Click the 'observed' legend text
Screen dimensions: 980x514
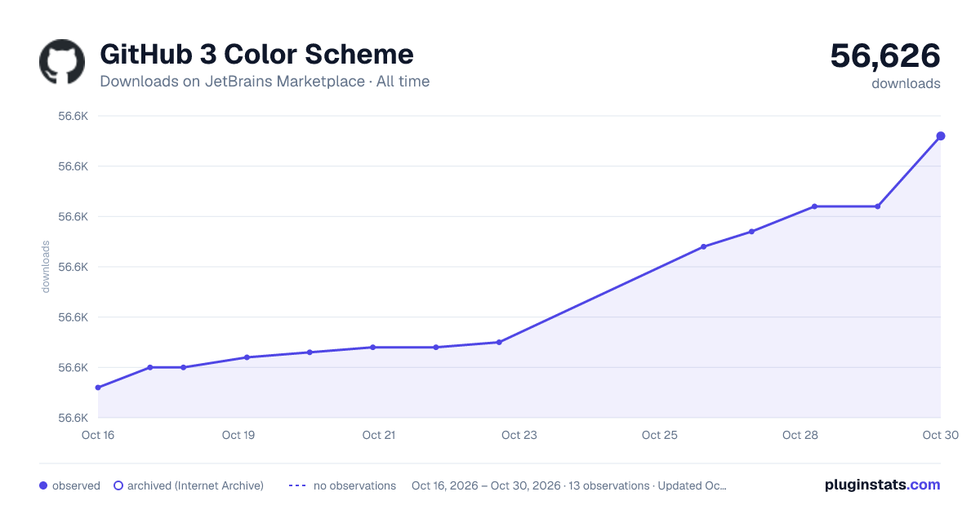pos(76,485)
